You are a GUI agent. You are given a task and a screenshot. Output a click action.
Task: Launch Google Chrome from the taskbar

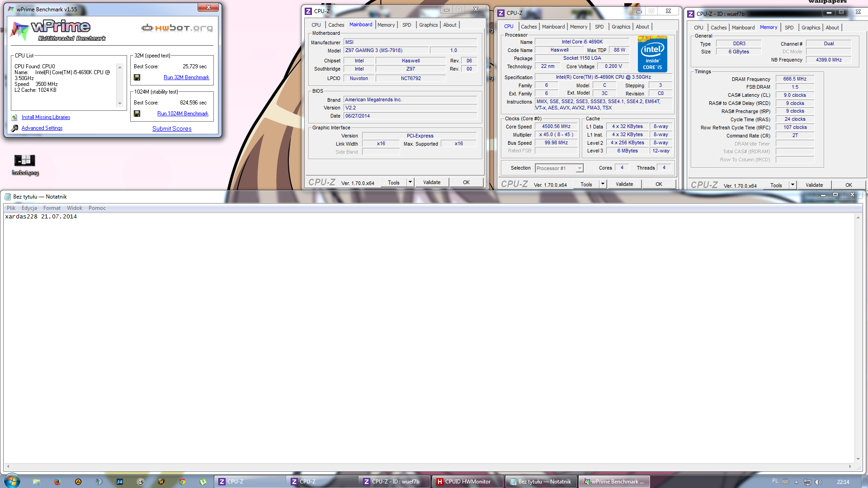182,482
